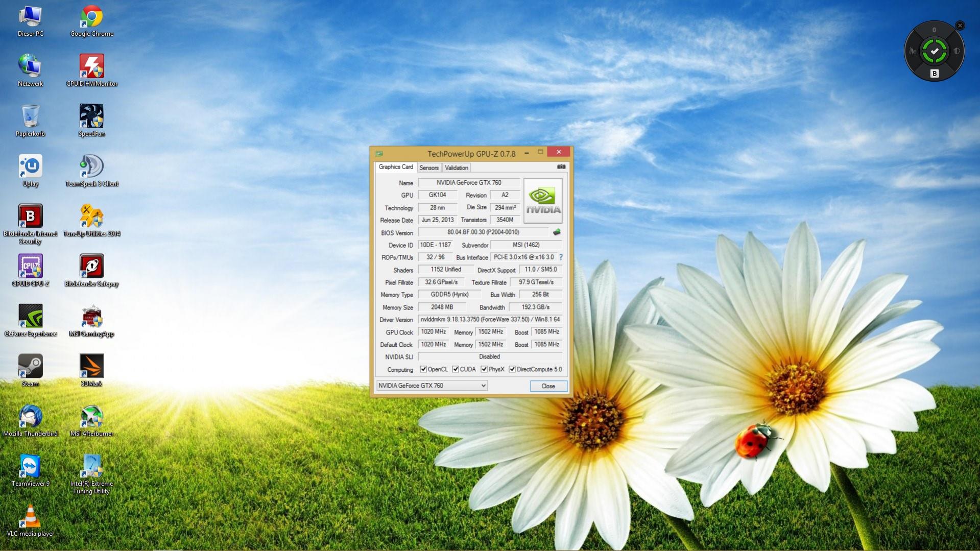Click the flame segment of Bitdefender widget

click(x=912, y=51)
